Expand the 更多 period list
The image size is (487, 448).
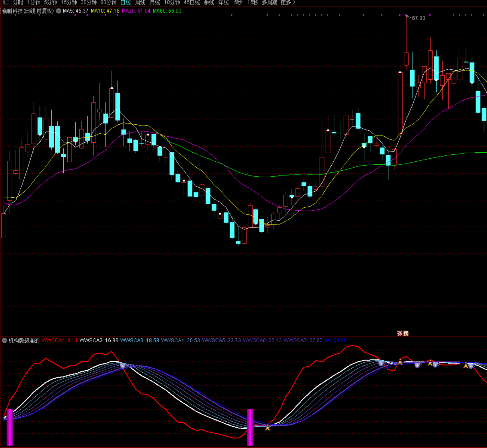[287, 3]
